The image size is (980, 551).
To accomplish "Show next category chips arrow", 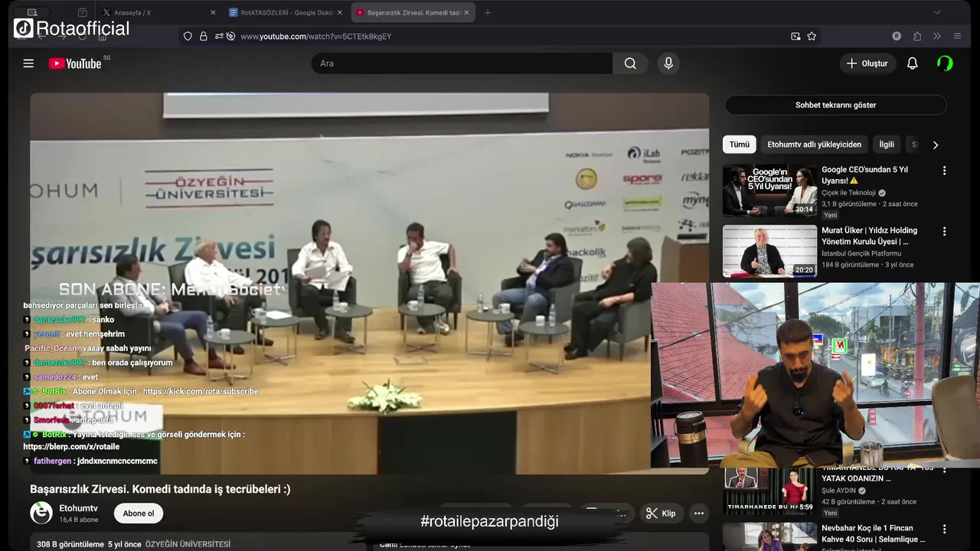I will [x=935, y=145].
